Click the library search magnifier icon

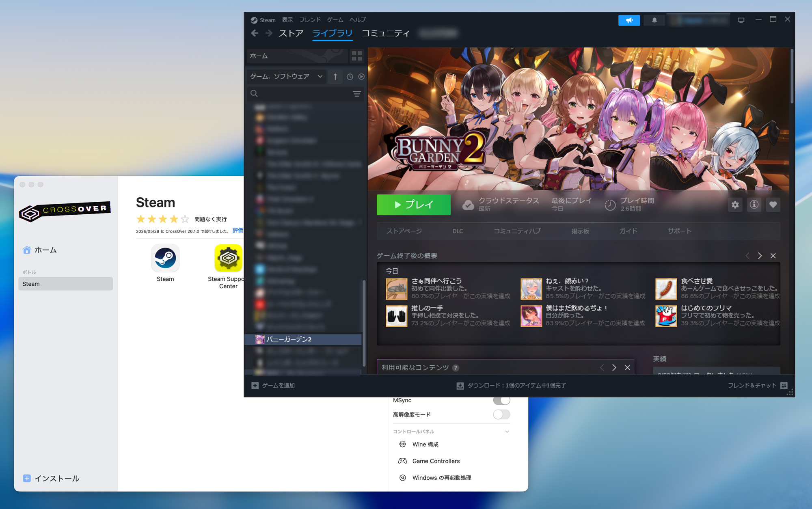point(254,93)
